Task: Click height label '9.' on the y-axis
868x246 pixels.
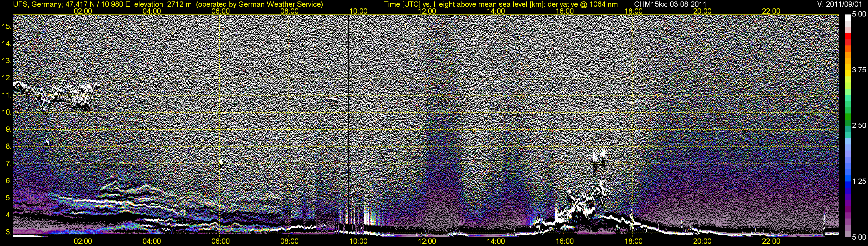Action: click(8, 129)
